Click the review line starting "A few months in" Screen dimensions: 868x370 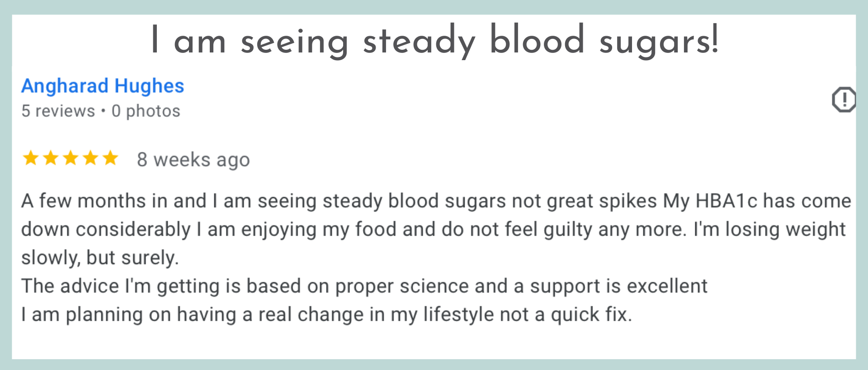tap(436, 201)
